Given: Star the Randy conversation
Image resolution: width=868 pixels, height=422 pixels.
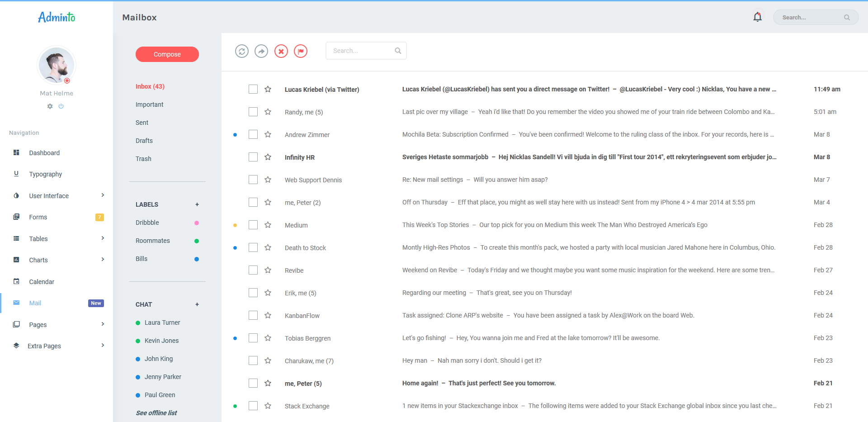Looking at the screenshot, I should [268, 112].
